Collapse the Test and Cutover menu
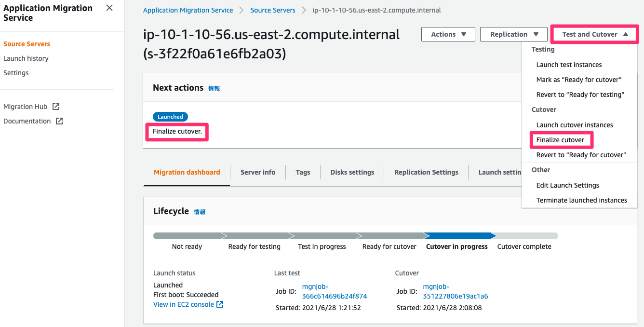 click(x=595, y=34)
